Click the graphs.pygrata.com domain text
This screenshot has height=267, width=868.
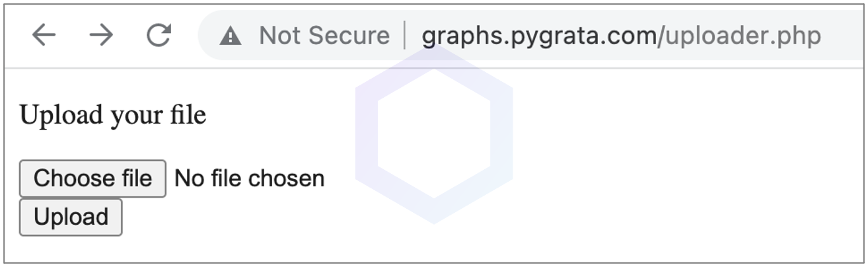538,36
